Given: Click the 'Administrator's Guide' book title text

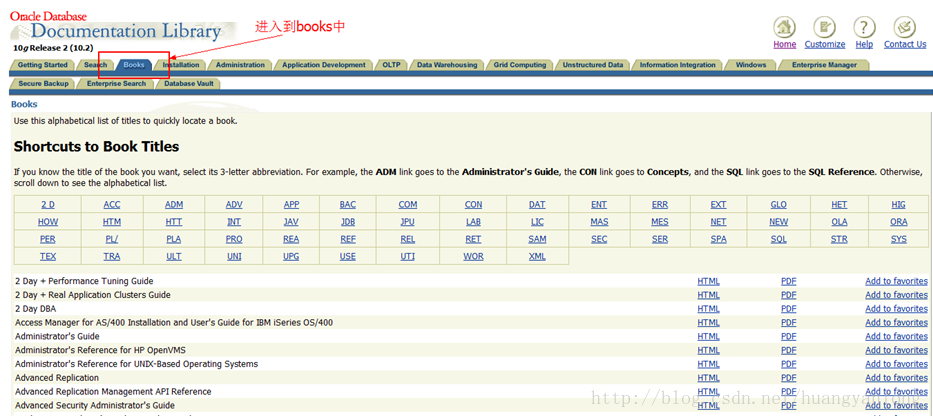Looking at the screenshot, I should (57, 336).
